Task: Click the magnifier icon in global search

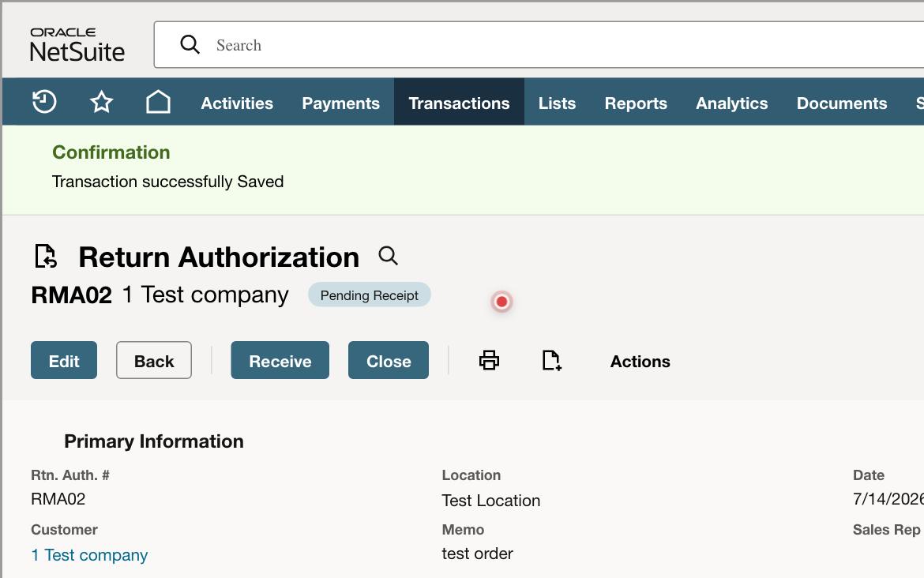Action: click(x=190, y=44)
